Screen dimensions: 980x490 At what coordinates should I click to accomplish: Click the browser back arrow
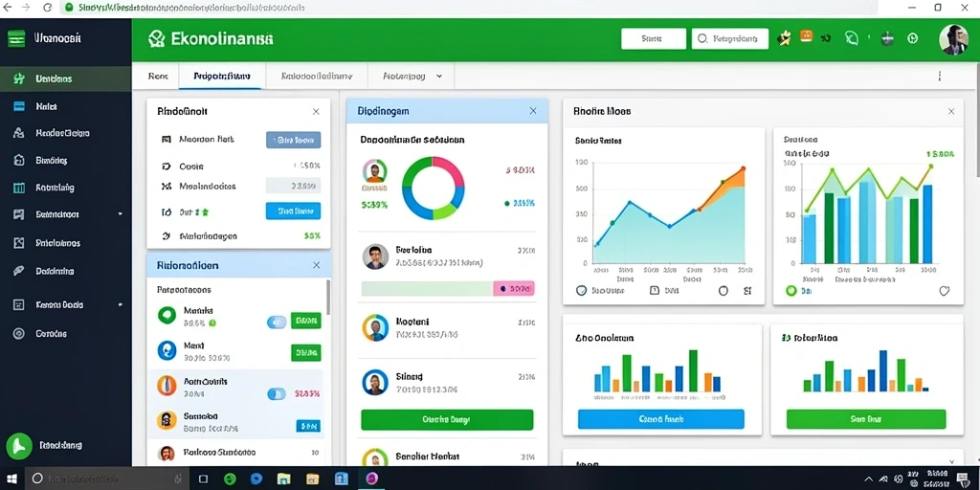8,8
